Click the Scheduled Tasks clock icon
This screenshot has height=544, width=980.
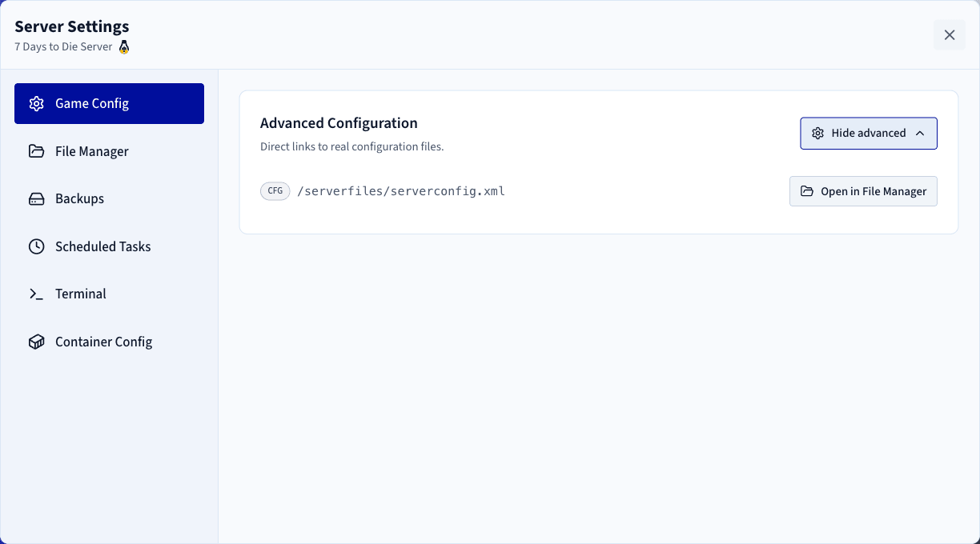(36, 246)
